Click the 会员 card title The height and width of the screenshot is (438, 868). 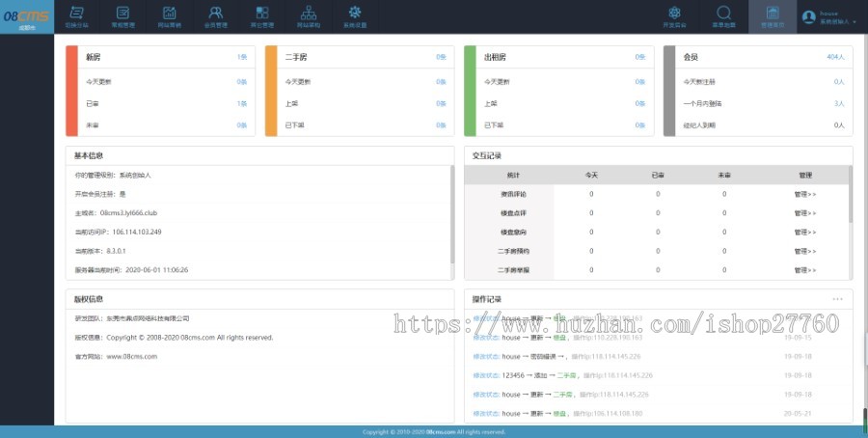point(691,57)
